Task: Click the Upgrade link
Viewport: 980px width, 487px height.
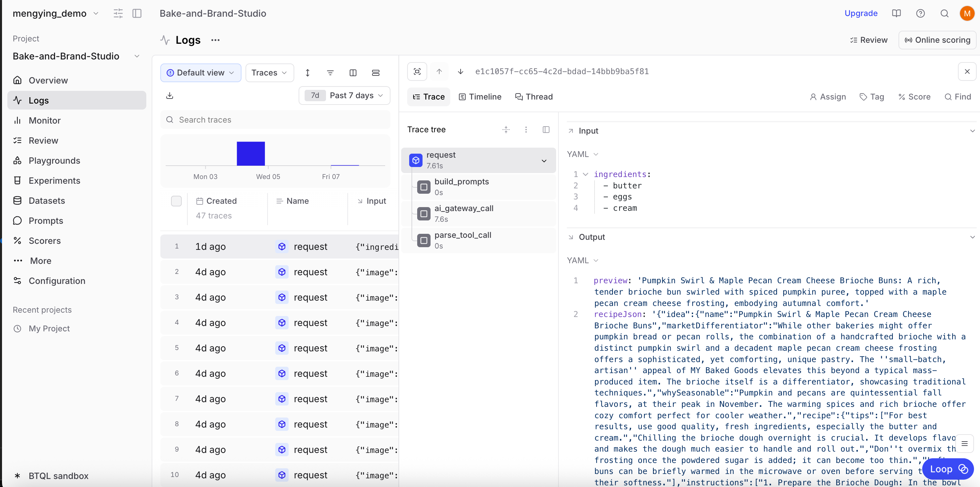Action: point(860,13)
